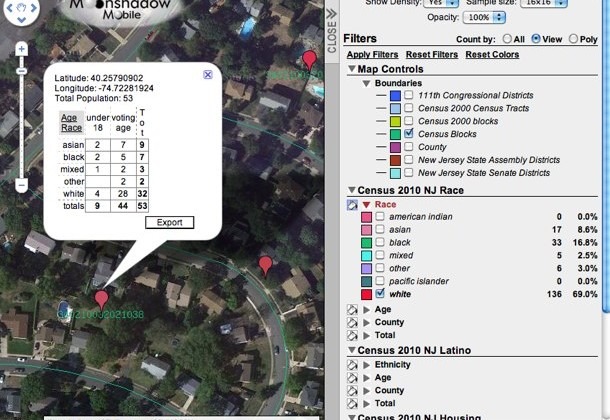Click Reset Colors link

492,54
